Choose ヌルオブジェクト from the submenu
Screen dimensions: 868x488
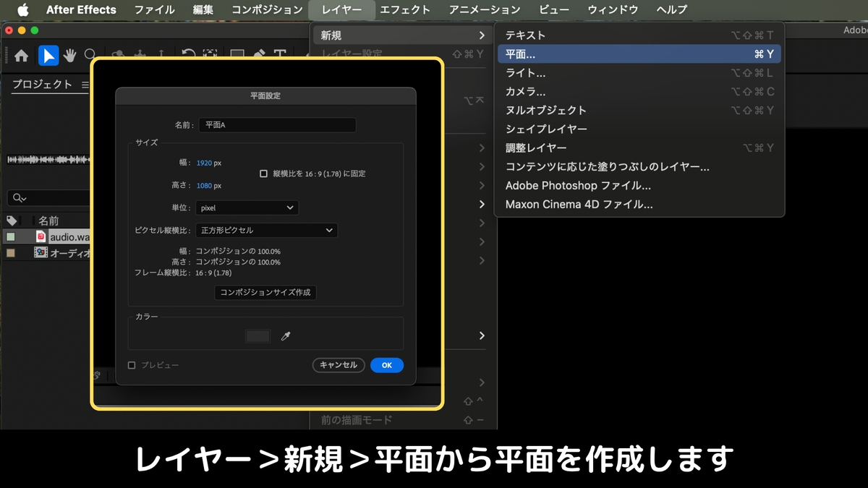639,110
